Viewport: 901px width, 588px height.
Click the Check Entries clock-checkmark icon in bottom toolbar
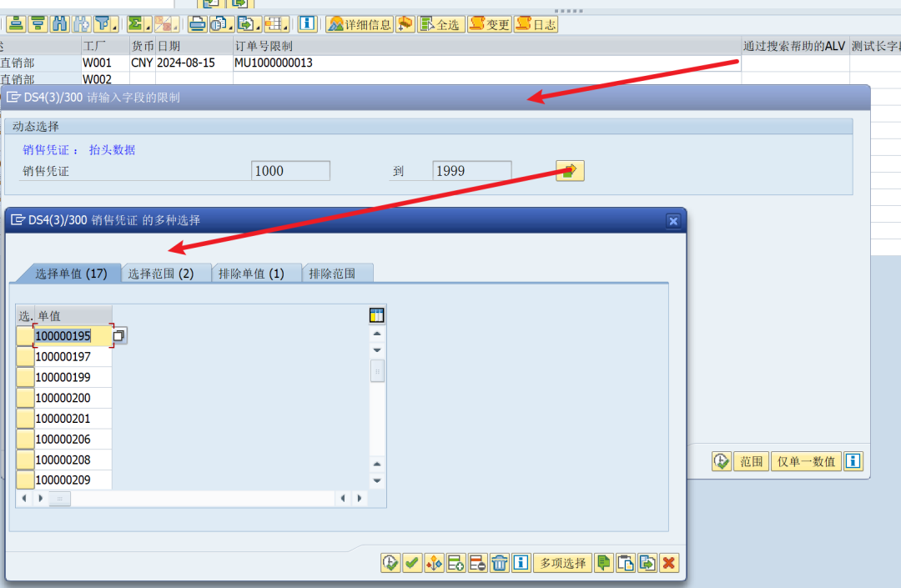click(x=390, y=563)
